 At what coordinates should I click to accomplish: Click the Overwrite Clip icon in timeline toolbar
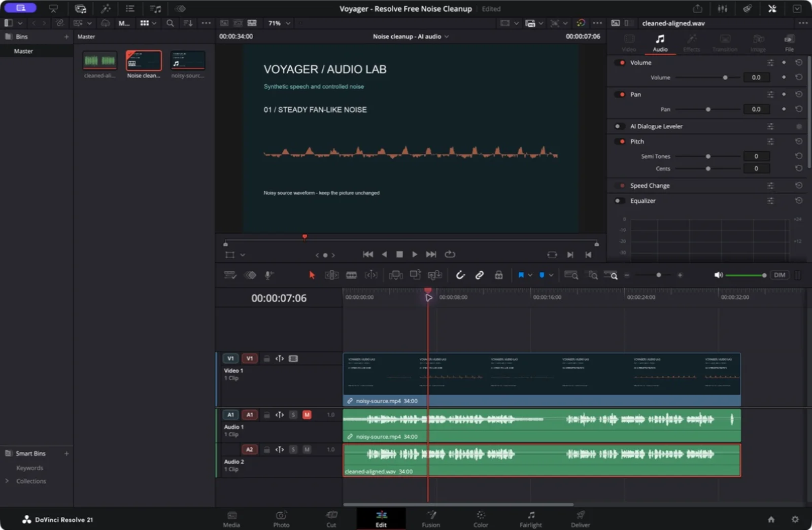coord(415,275)
